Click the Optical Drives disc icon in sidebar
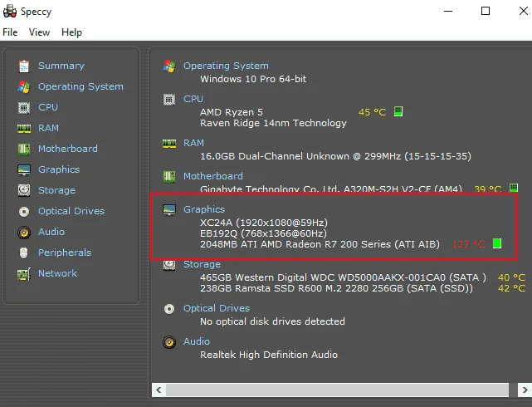 24,212
